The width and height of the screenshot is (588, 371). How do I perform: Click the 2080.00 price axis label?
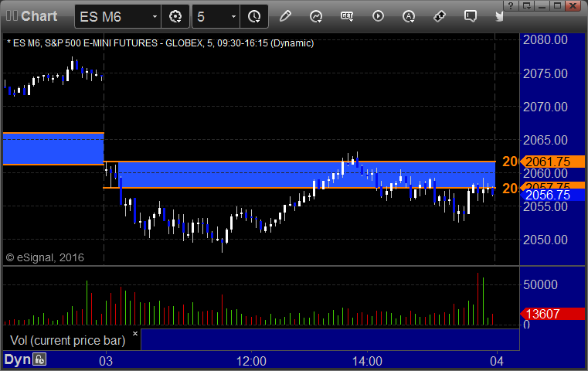tap(546, 39)
